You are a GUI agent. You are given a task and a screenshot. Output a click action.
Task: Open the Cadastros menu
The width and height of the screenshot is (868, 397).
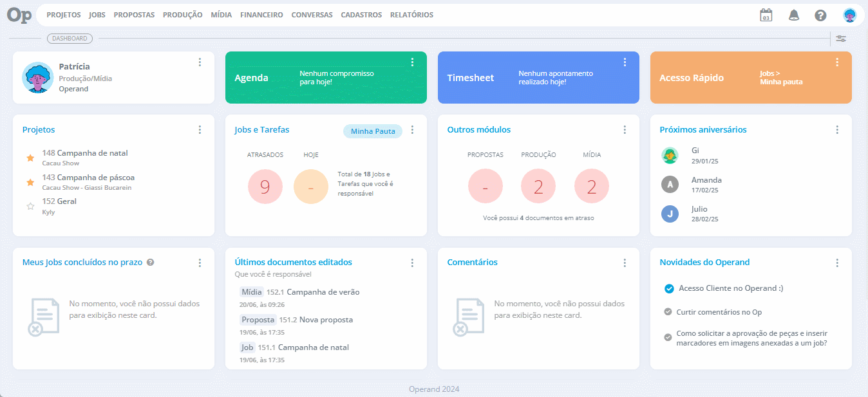(361, 15)
